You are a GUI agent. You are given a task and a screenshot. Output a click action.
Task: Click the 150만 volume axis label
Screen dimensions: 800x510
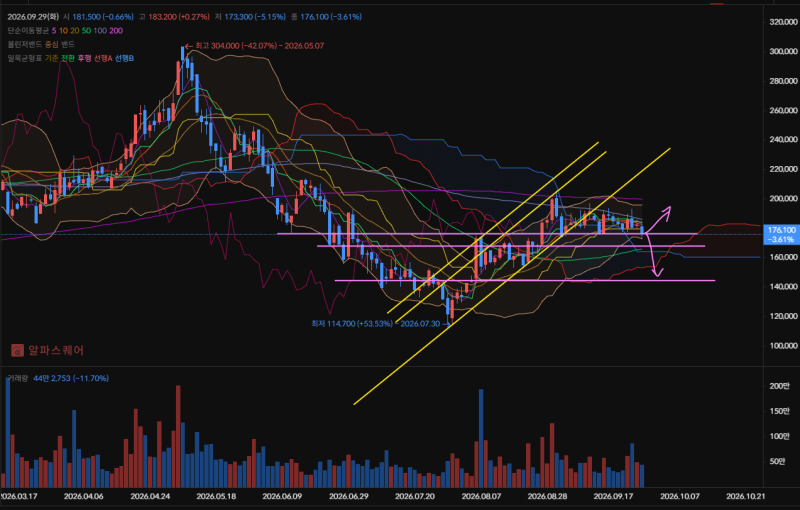[779, 411]
